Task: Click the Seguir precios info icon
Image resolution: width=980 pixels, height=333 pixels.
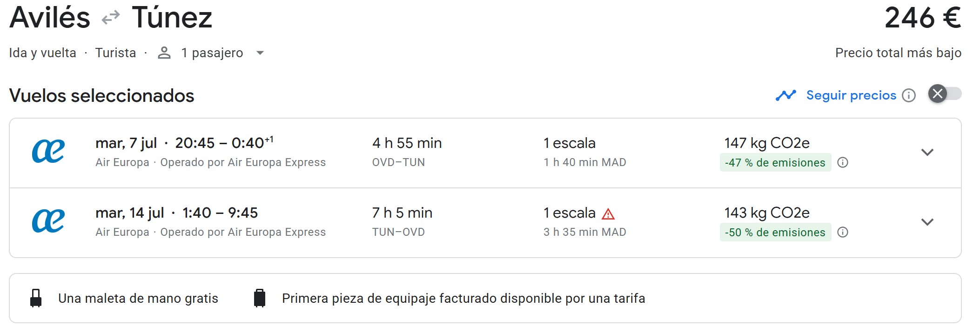Action: tap(908, 95)
